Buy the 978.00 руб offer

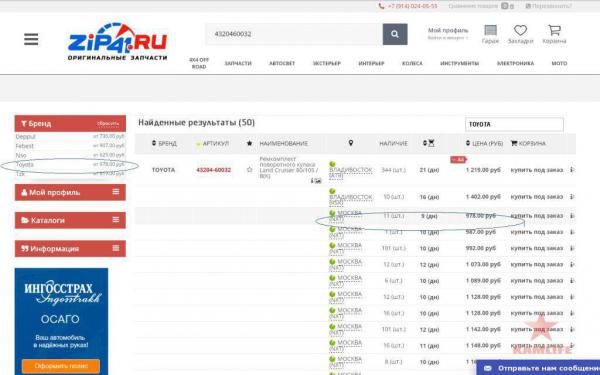[536, 216]
